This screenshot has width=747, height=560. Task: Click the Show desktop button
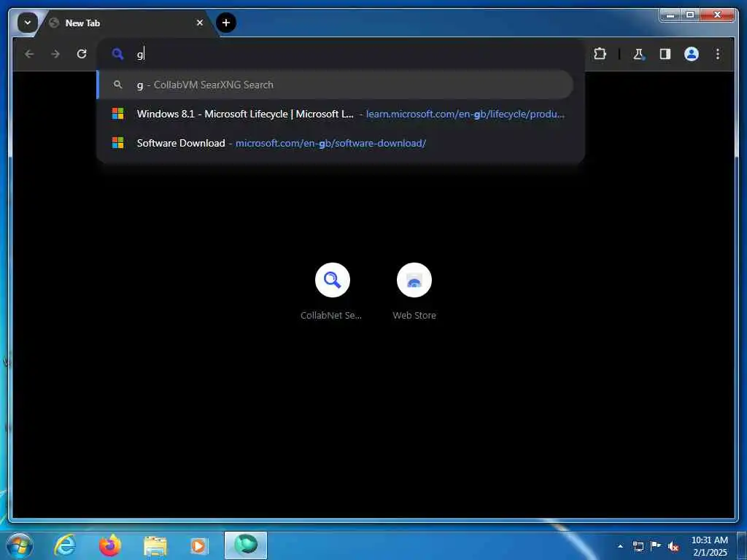[742, 546]
